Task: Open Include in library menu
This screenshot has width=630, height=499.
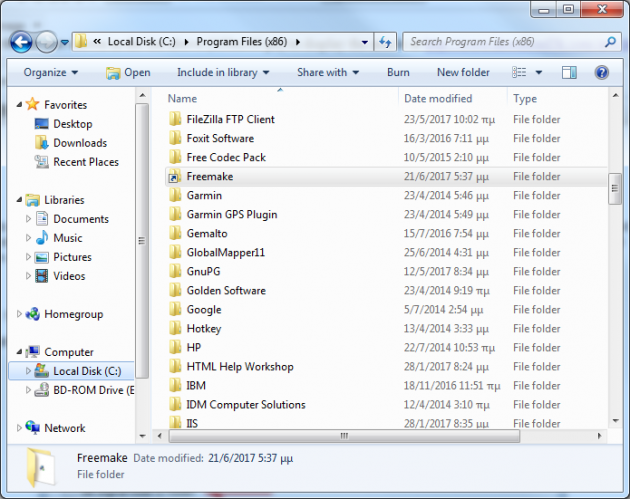Action: click(223, 72)
